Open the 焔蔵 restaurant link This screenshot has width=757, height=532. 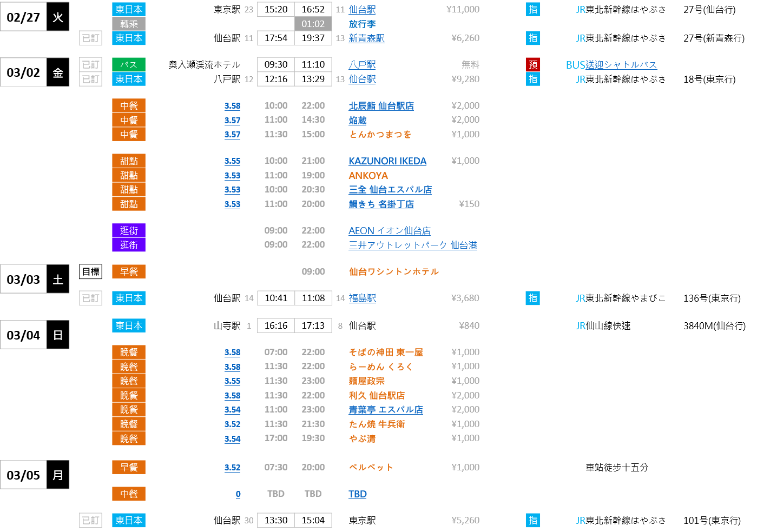358,120
